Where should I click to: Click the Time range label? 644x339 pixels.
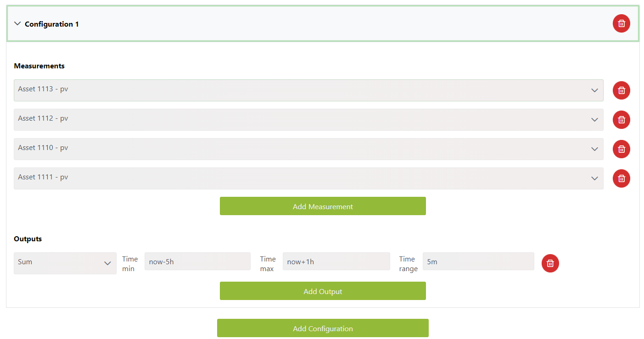[408, 264]
